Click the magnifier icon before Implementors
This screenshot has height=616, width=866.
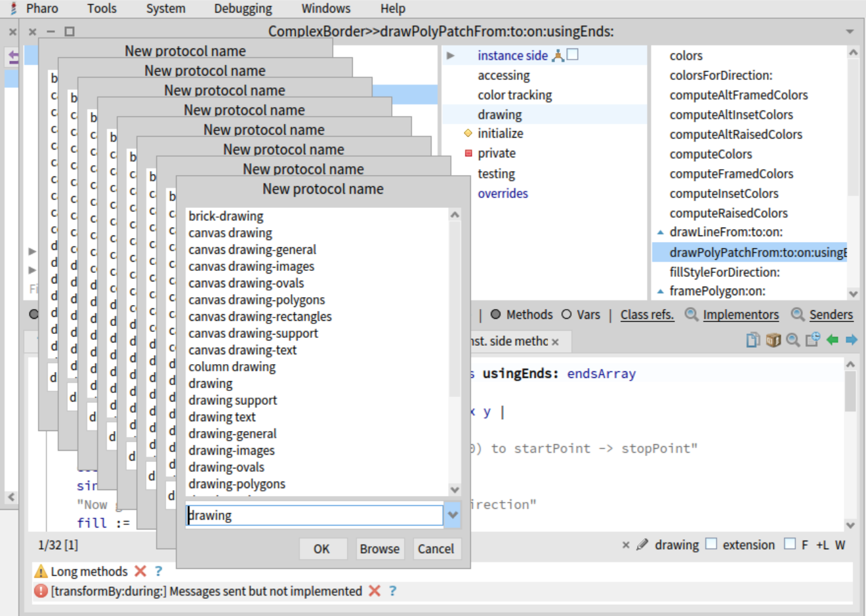pyautogui.click(x=691, y=314)
